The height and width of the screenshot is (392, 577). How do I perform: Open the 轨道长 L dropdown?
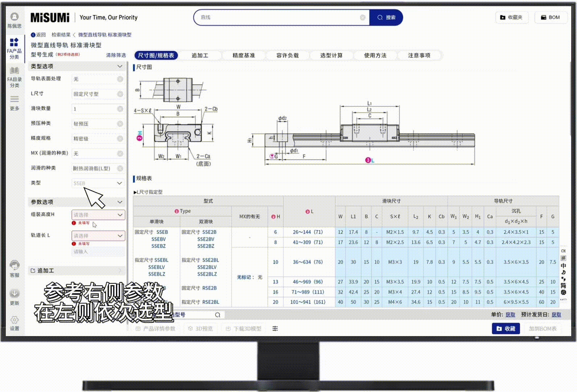point(98,236)
